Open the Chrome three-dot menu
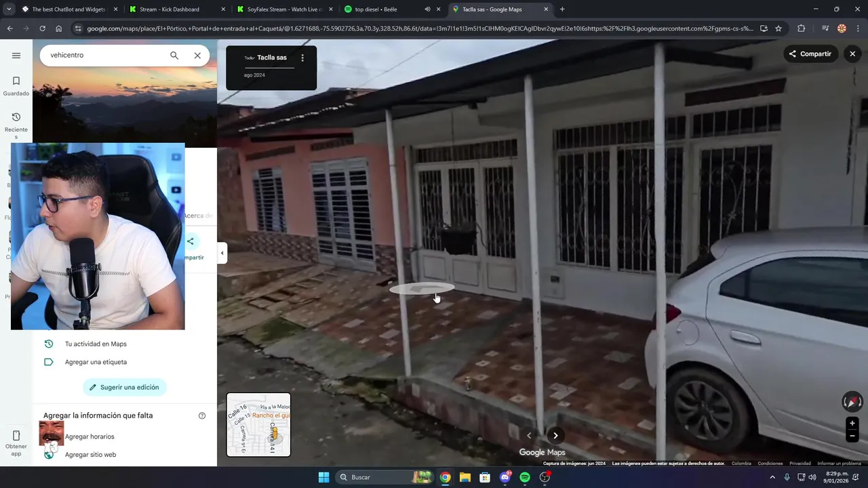The width and height of the screenshot is (868, 488). point(858,28)
